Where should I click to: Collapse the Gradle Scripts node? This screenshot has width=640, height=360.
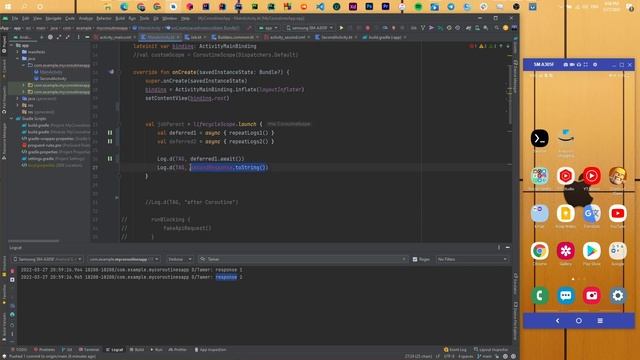click(x=11, y=118)
